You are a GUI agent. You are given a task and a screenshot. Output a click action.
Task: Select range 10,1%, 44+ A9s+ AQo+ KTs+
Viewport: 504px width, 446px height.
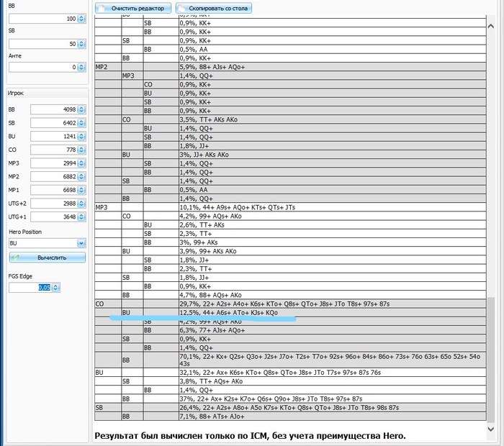[x=333, y=207]
